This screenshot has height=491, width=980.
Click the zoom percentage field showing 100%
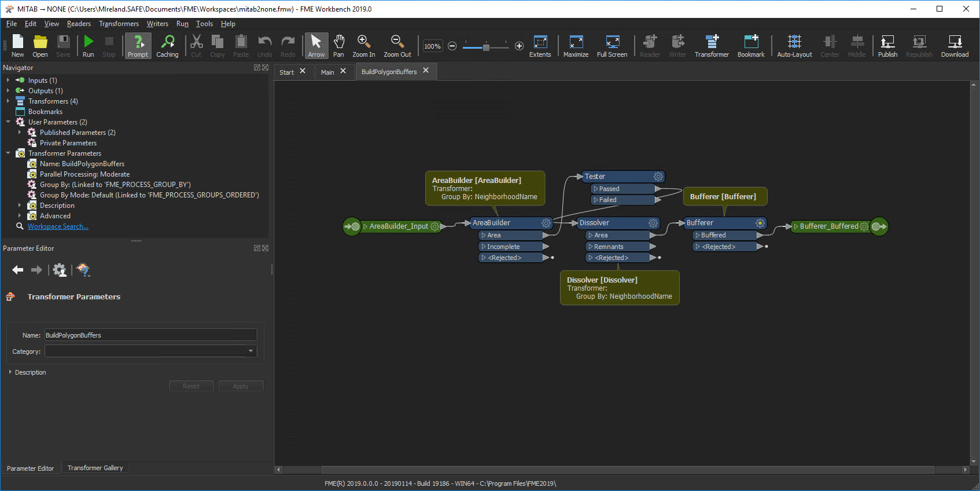point(433,46)
